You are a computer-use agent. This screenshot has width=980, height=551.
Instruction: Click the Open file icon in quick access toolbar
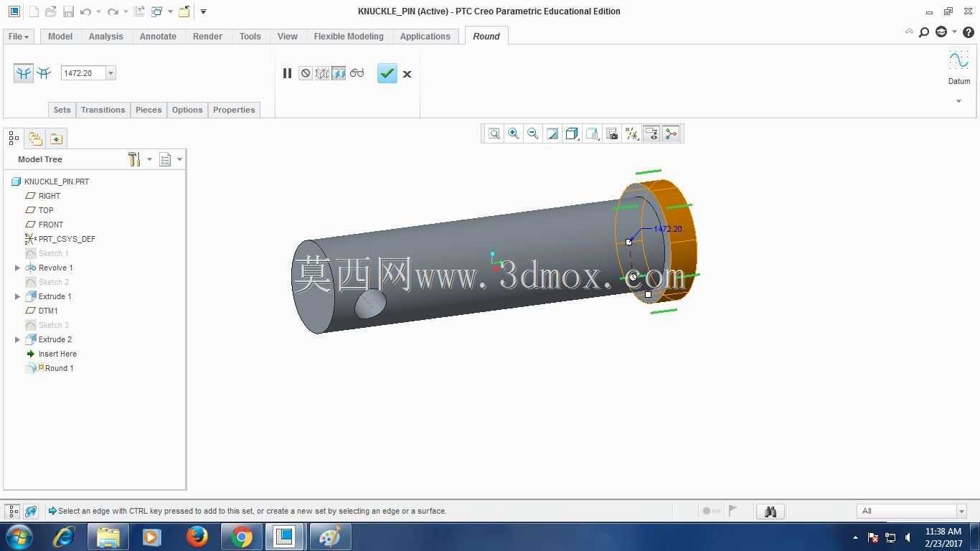(x=50, y=11)
